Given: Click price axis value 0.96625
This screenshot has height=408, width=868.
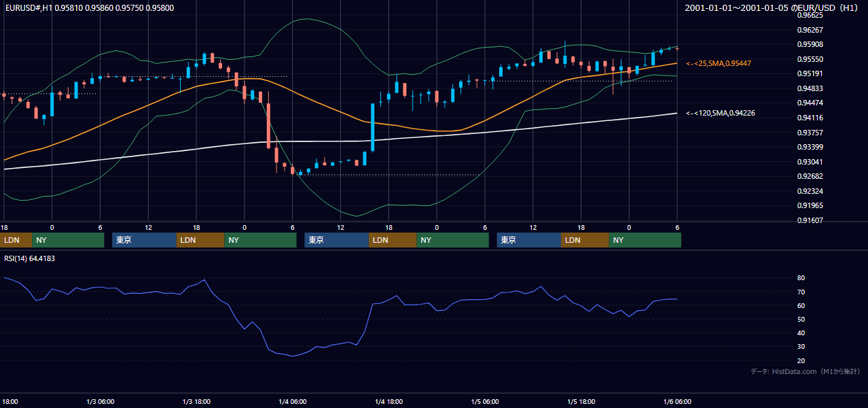Looking at the screenshot, I should (810, 15).
